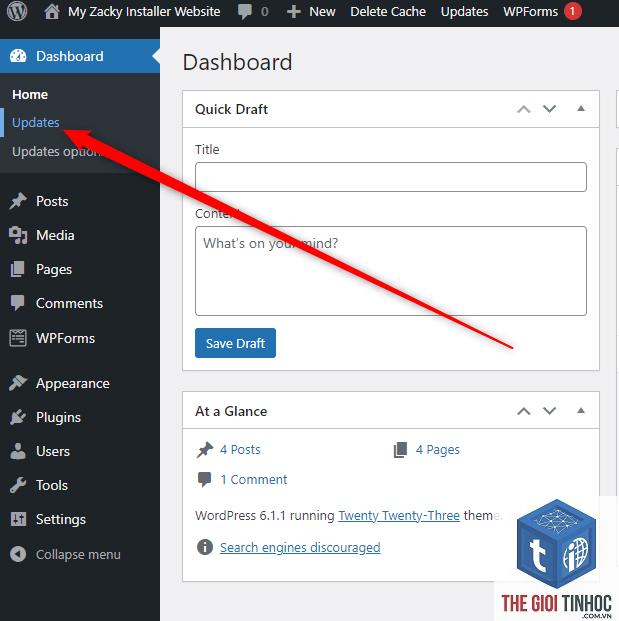Click the Comments bubble icon in sidebar
Screen dimensions: 619x621
point(17,303)
